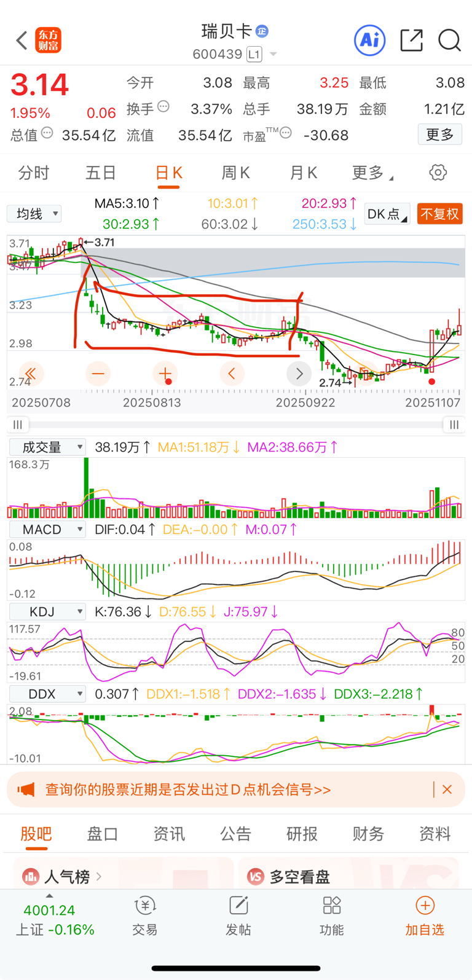Open the 成交量 indicator dropdown

[48, 447]
